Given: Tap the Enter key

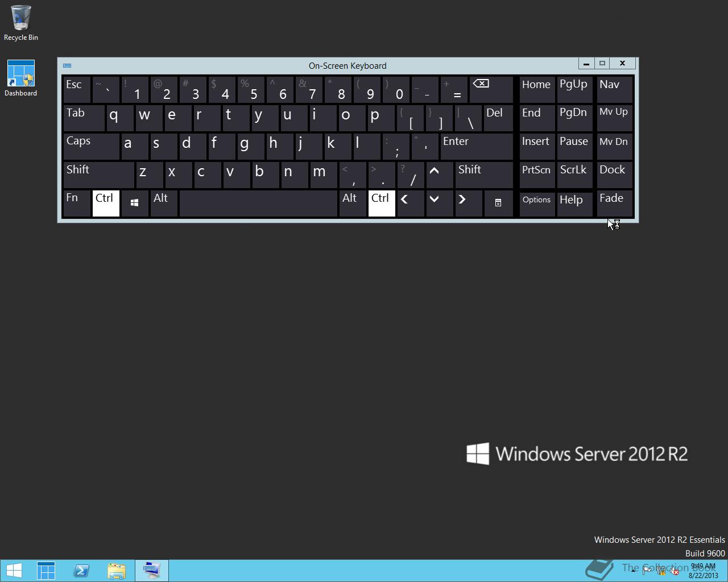Looking at the screenshot, I should 477,146.
